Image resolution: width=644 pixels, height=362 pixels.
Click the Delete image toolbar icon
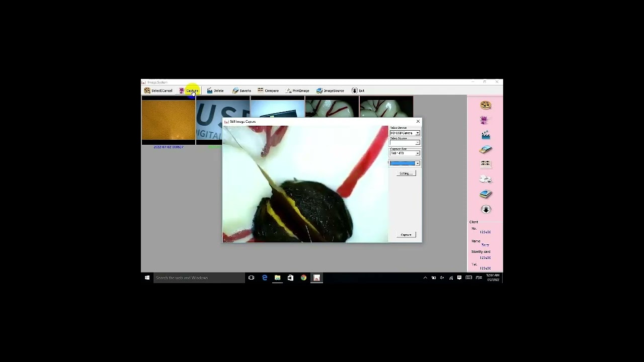[215, 90]
